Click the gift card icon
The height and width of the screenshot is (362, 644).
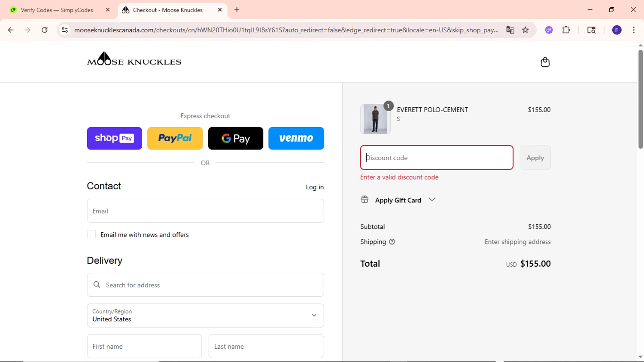(365, 199)
